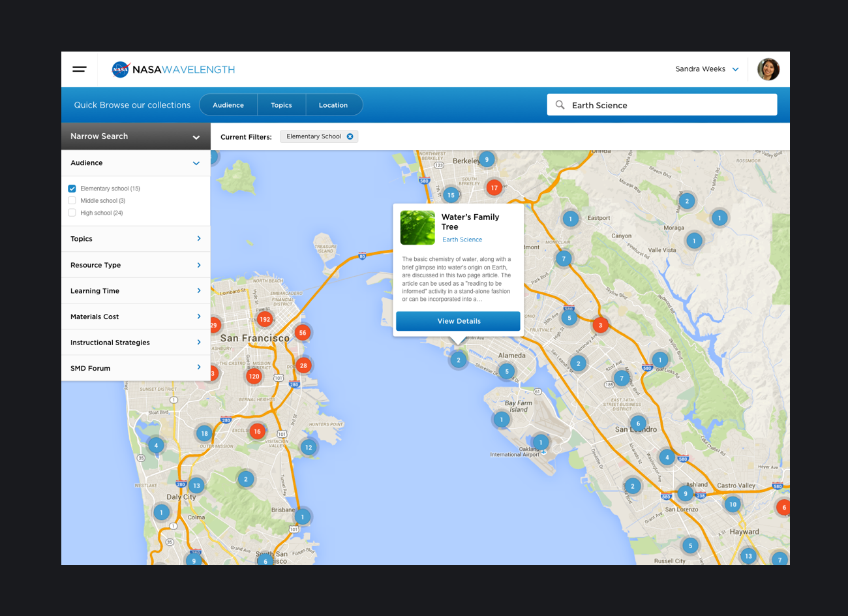Image resolution: width=848 pixels, height=616 pixels.
Task: Select the blue 9 marker at Berkeley
Action: point(486,159)
